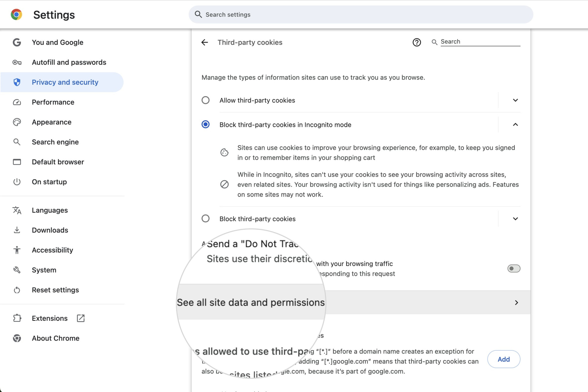Image resolution: width=588 pixels, height=392 pixels.
Task: Click the About Chrome logo icon
Action: tap(17, 338)
